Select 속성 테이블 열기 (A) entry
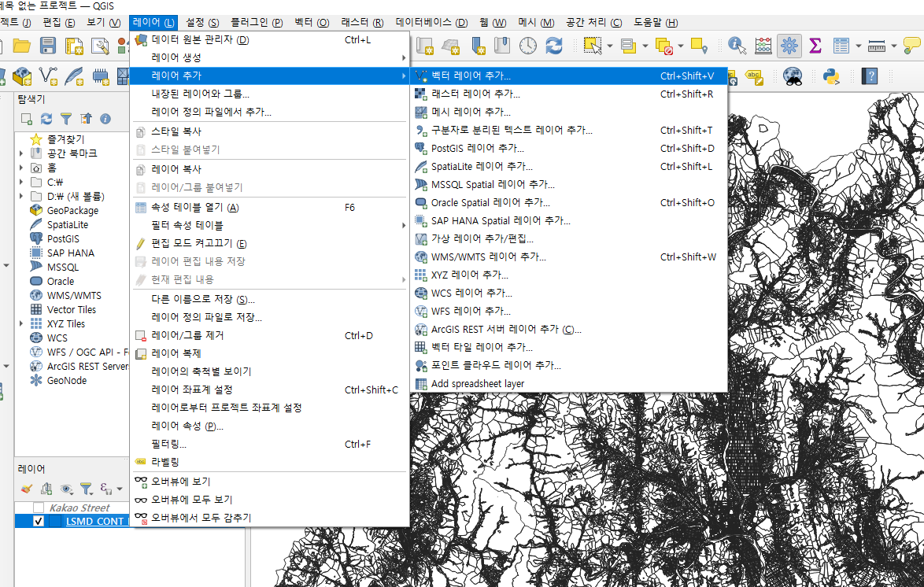Viewport: 924px width, 587px height. tap(270, 208)
